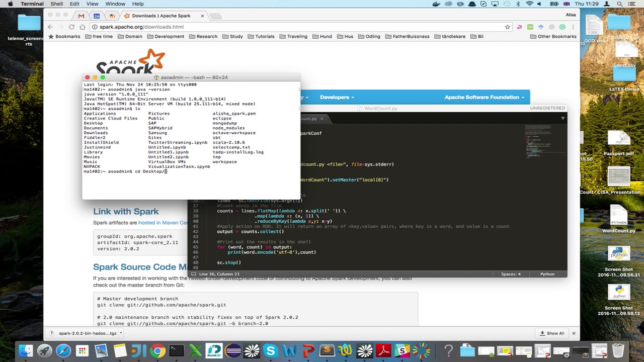Open the View menu

pos(92,4)
